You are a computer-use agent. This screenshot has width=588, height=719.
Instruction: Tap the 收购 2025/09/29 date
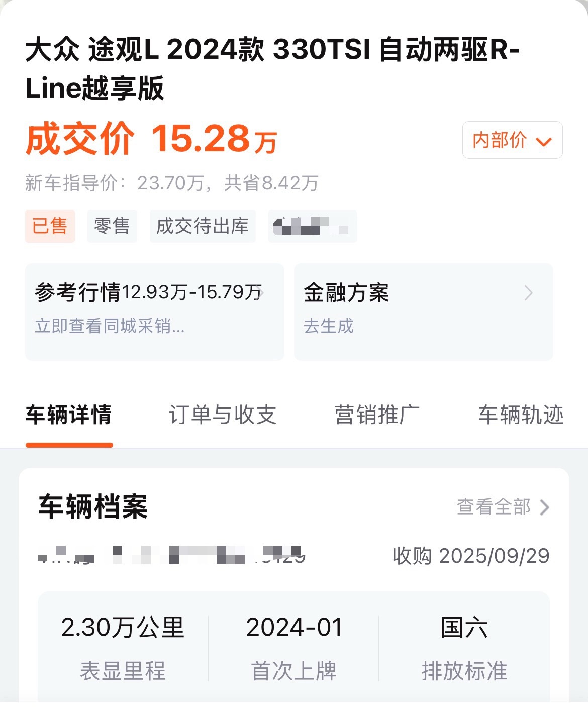coord(471,556)
